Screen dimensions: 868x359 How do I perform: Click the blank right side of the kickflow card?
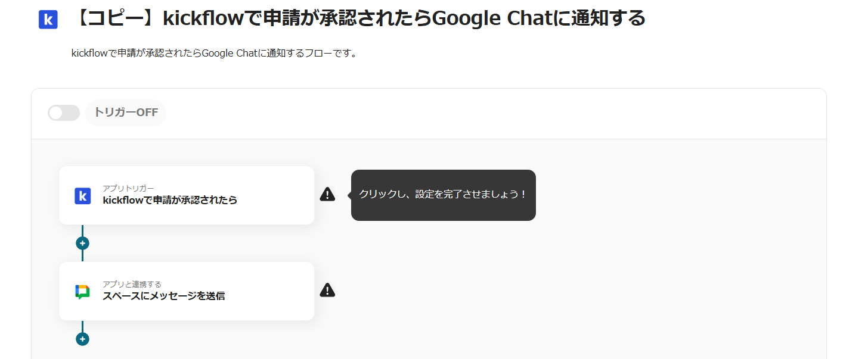tap(280, 195)
